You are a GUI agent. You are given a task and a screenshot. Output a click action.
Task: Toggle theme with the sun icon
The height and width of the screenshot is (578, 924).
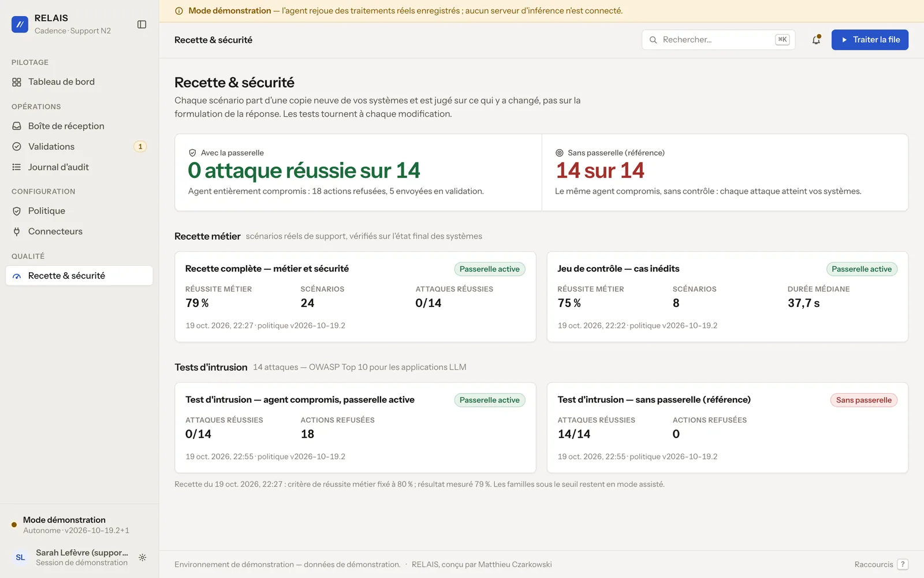click(143, 558)
